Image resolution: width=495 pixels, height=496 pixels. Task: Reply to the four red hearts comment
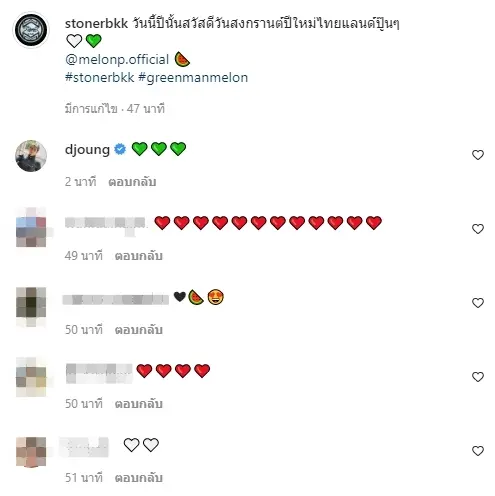139,404
